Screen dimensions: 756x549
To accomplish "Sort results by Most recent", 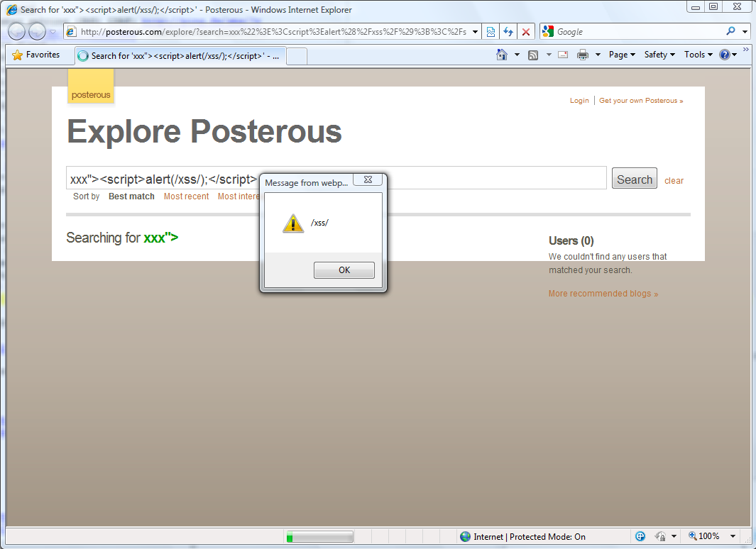I will click(186, 196).
